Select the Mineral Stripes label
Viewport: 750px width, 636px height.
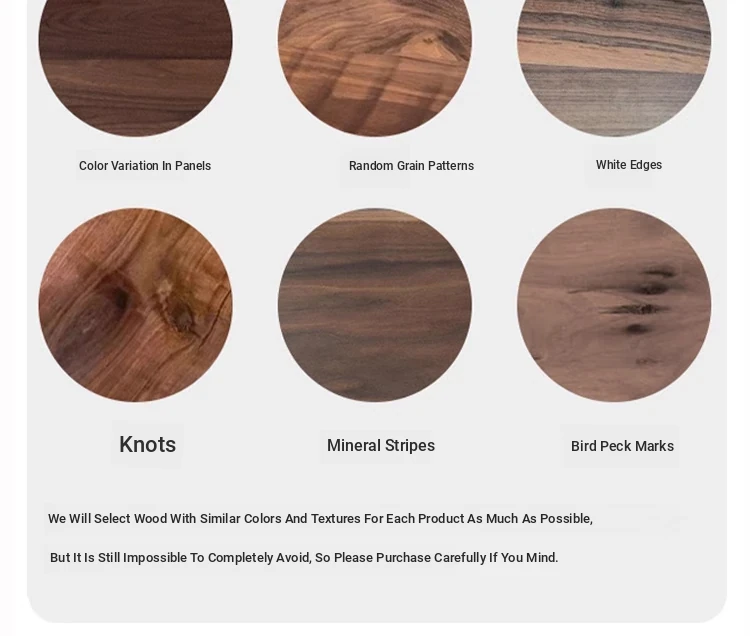(381, 446)
